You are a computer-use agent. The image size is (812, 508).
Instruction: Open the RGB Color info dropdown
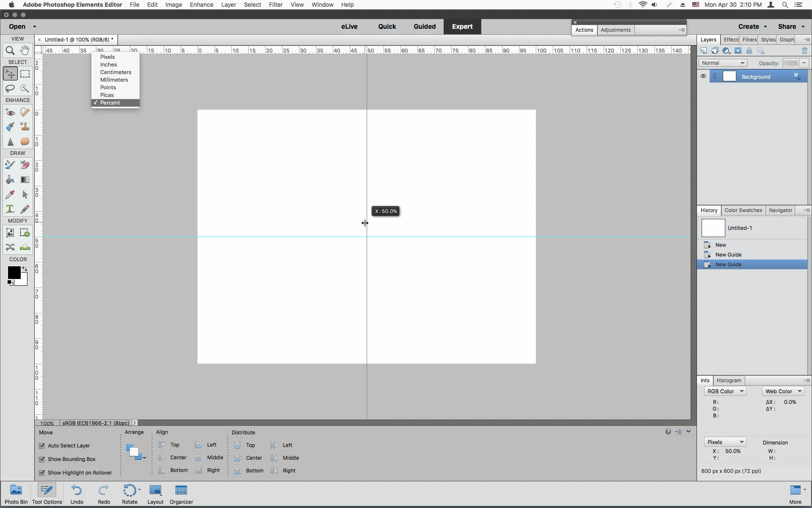pos(725,392)
